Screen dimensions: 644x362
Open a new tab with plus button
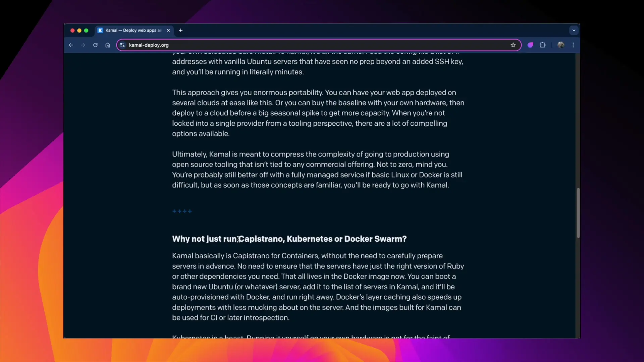coord(181,30)
